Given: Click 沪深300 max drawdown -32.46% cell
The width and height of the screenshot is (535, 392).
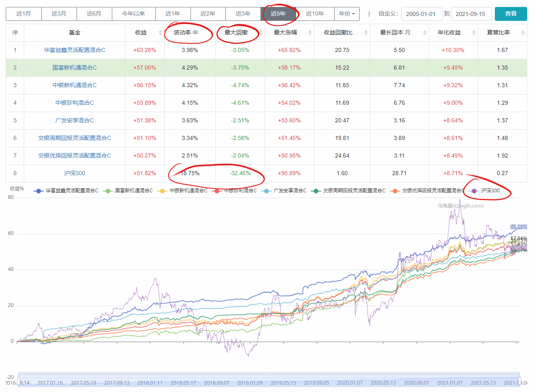Looking at the screenshot, I should pos(240,173).
